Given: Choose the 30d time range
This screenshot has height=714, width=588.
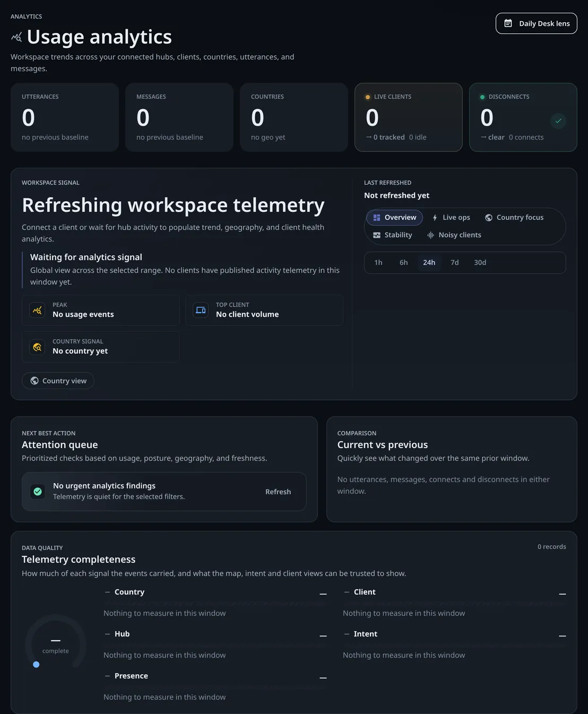Looking at the screenshot, I should tap(480, 263).
